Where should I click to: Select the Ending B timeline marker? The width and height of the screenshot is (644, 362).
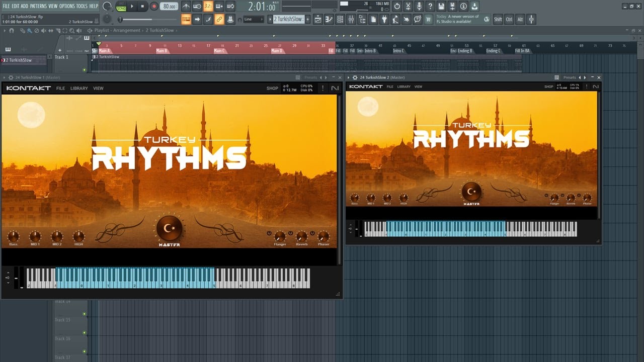(465, 51)
